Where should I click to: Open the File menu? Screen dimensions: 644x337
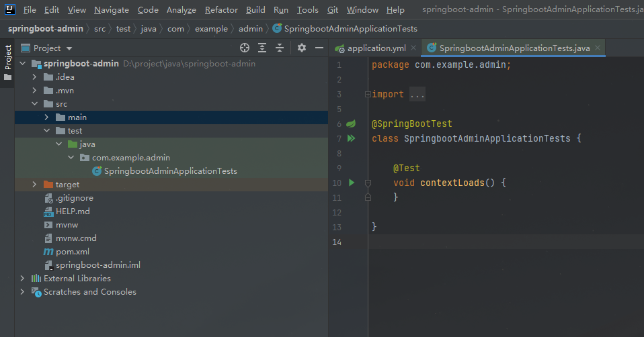(30, 10)
